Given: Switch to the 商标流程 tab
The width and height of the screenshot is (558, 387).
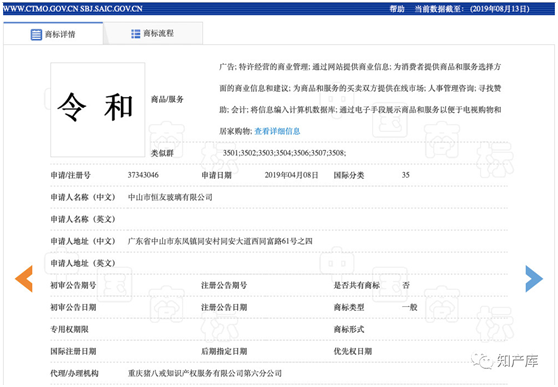Looking at the screenshot, I should (x=153, y=33).
